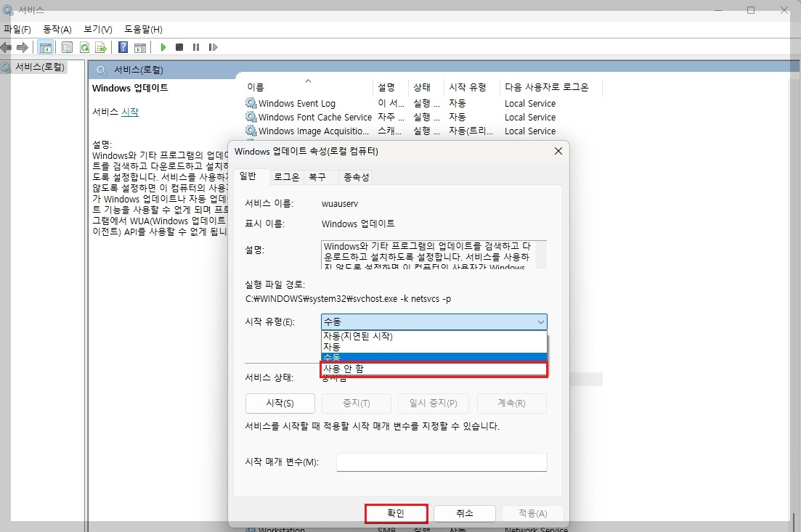The height and width of the screenshot is (532, 801).
Task: Start service with green play icon
Action: click(163, 47)
